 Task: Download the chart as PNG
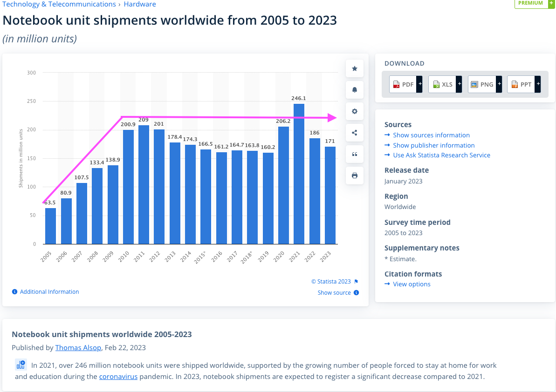(x=485, y=84)
